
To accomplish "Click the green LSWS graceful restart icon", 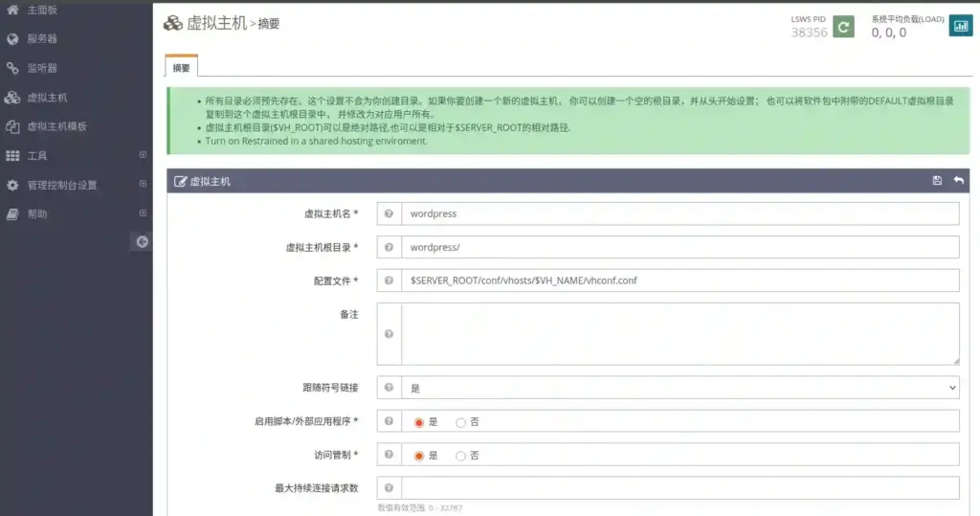I will pos(842,27).
